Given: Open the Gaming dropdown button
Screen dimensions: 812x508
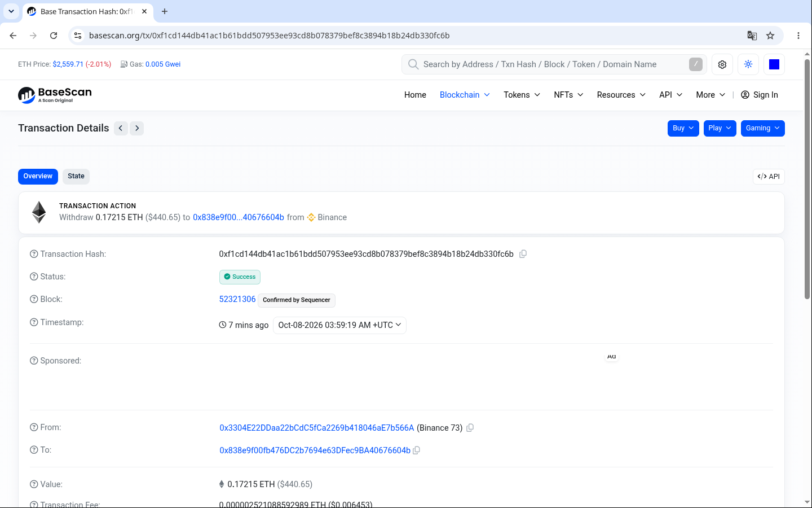Looking at the screenshot, I should [x=762, y=128].
